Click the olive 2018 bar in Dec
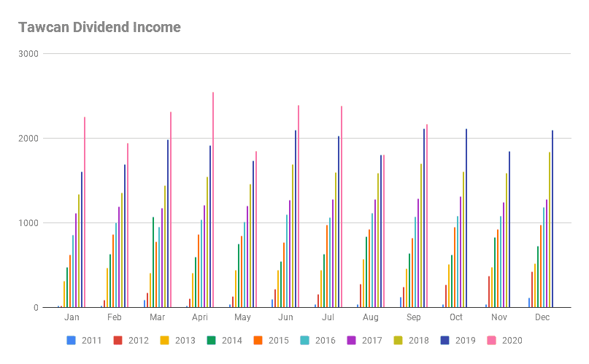Viewport: 589px width, 364px height. [x=549, y=230]
